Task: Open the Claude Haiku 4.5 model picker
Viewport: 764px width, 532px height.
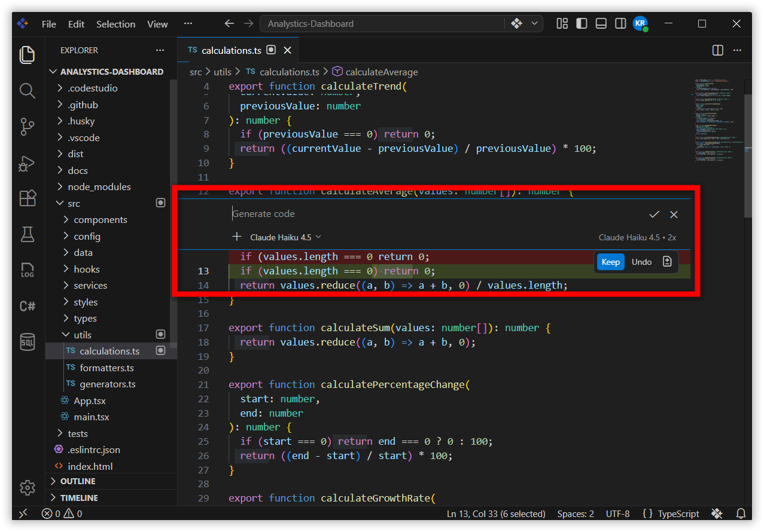Action: pos(285,237)
